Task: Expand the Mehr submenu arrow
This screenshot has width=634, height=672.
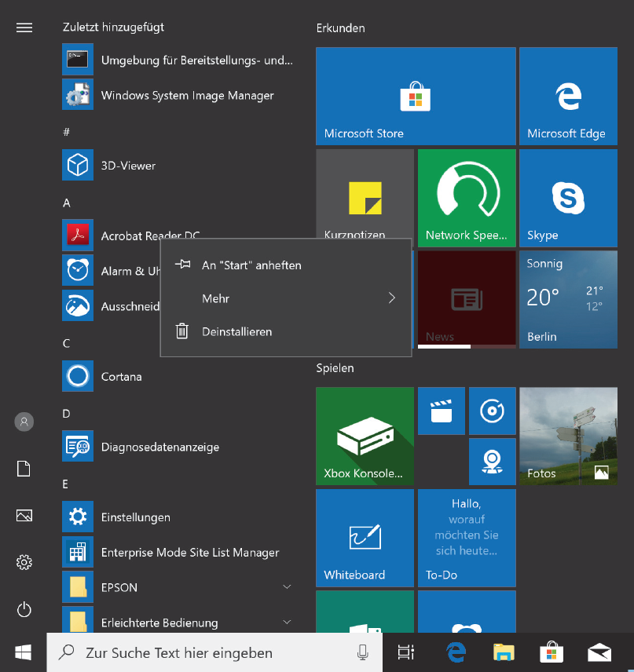Action: click(x=392, y=298)
